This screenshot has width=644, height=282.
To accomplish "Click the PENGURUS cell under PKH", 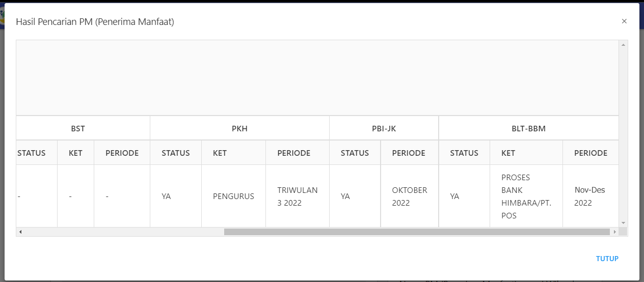I will (233, 196).
